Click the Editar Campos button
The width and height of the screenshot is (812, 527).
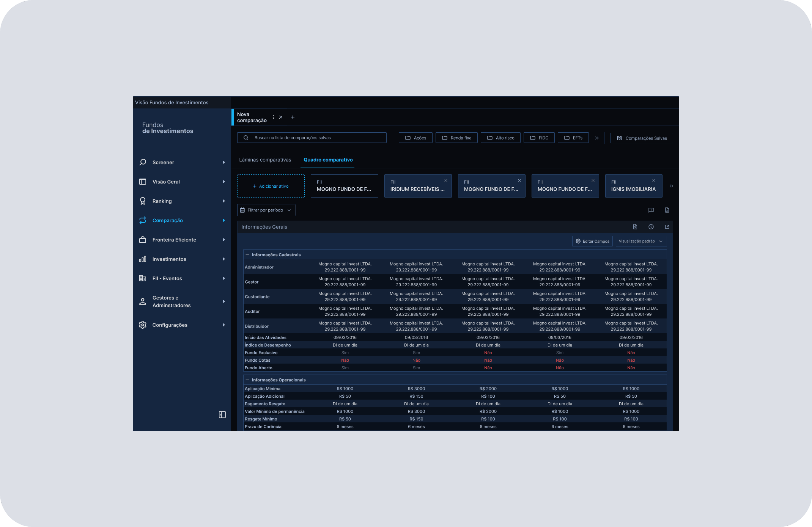pos(592,241)
